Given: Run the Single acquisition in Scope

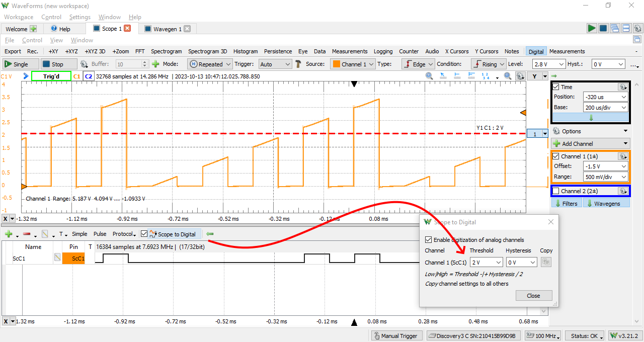Looking at the screenshot, I should (20, 64).
